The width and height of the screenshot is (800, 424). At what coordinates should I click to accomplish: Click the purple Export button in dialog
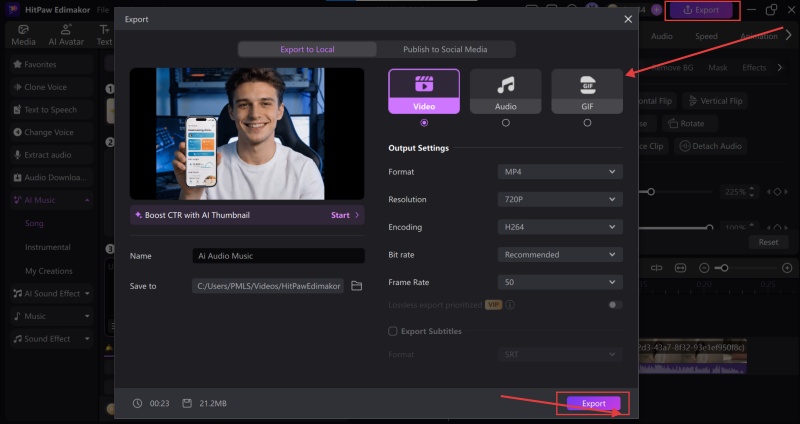[593, 404]
